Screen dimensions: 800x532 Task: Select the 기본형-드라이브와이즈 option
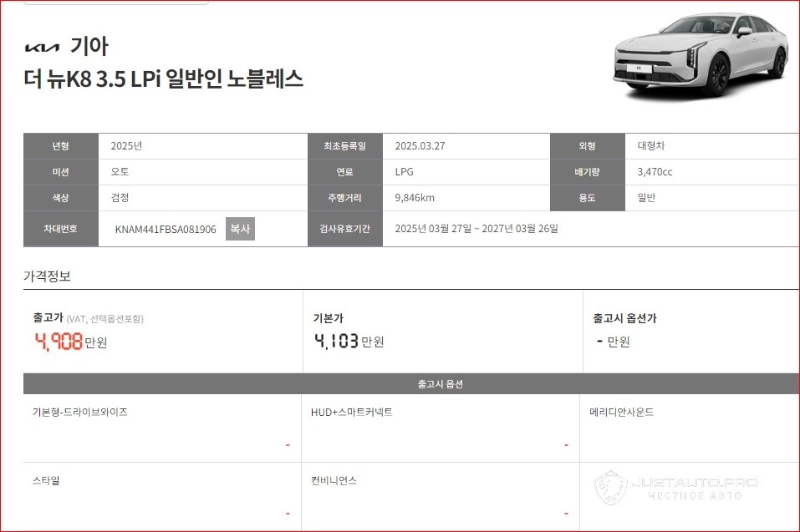(80, 412)
